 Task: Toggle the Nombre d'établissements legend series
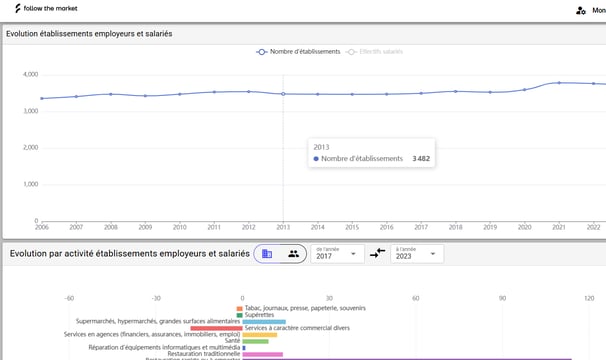tap(298, 52)
